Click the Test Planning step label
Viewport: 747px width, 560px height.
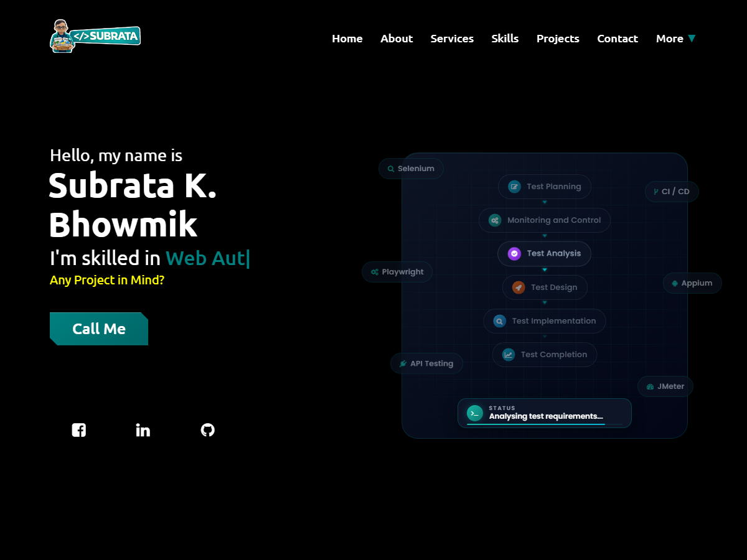554,187
